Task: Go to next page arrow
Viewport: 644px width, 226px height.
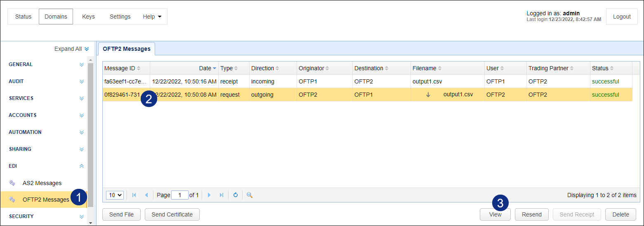Action: 209,195
